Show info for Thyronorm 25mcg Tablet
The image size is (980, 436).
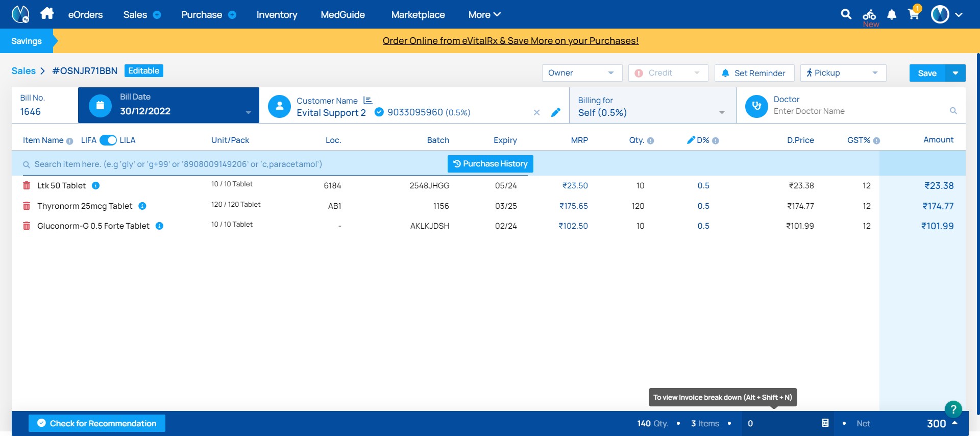142,206
